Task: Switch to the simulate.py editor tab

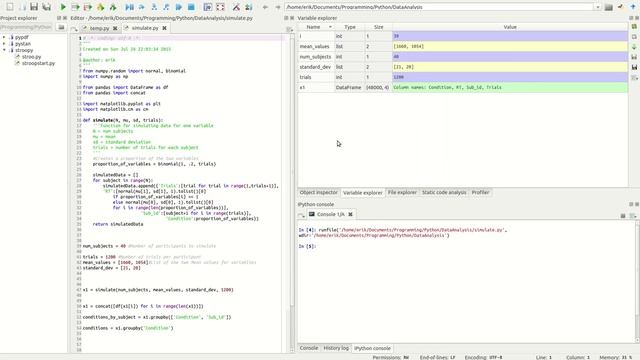Action: [145, 28]
